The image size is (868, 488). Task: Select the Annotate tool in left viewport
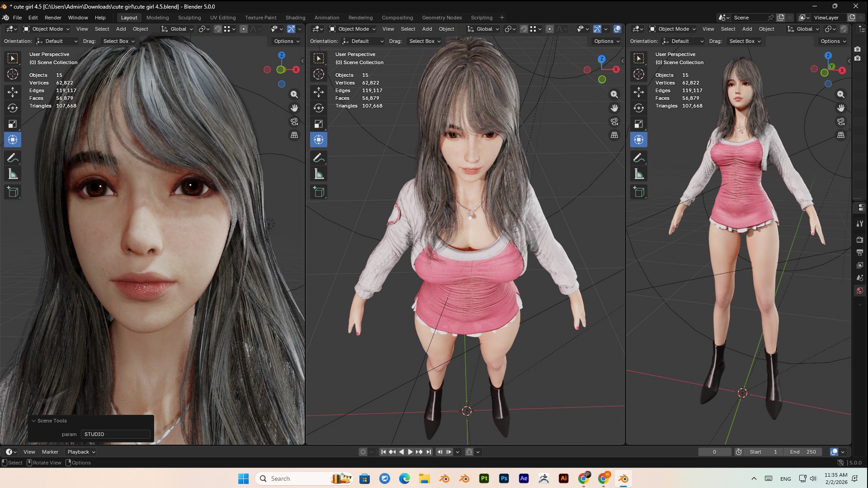click(13, 158)
